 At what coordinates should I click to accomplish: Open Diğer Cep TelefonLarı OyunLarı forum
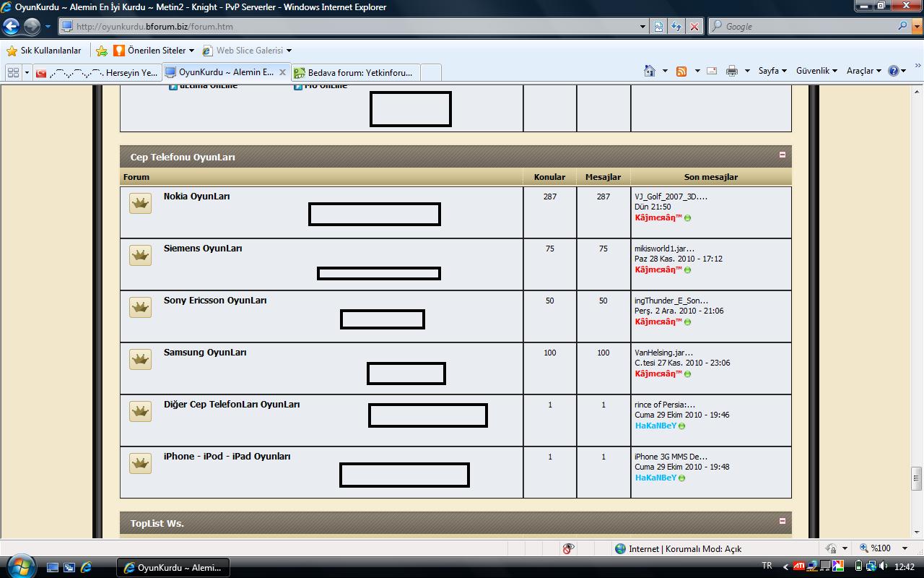click(232, 405)
